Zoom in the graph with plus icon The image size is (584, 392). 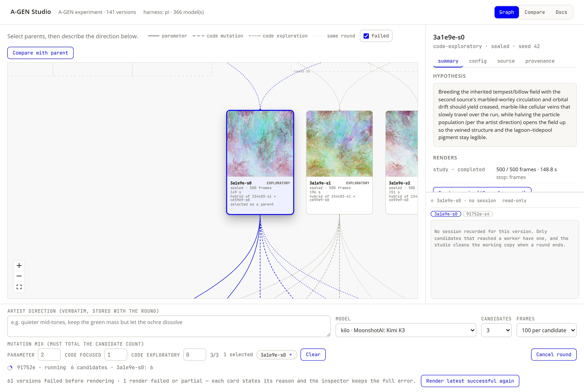[x=19, y=265]
